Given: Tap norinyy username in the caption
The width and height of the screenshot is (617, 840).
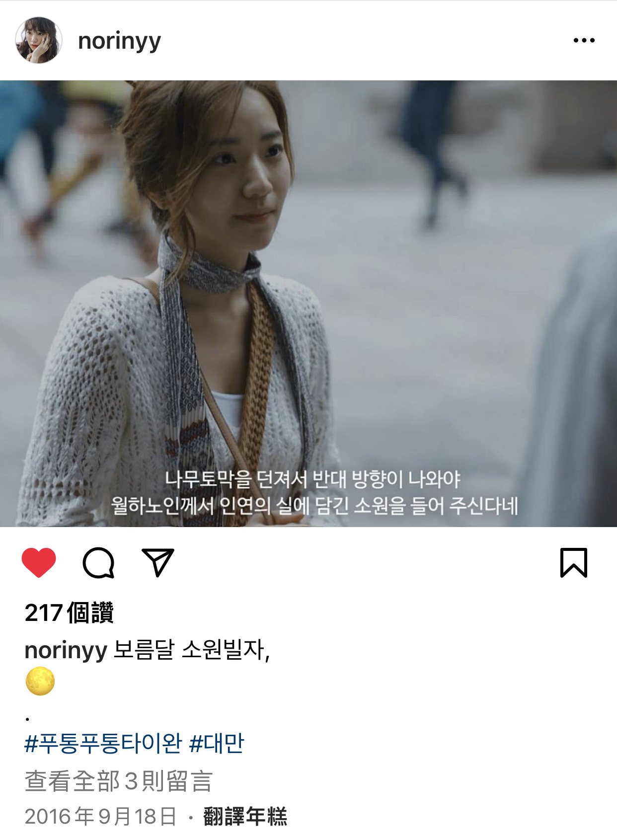Looking at the screenshot, I should (x=66, y=650).
